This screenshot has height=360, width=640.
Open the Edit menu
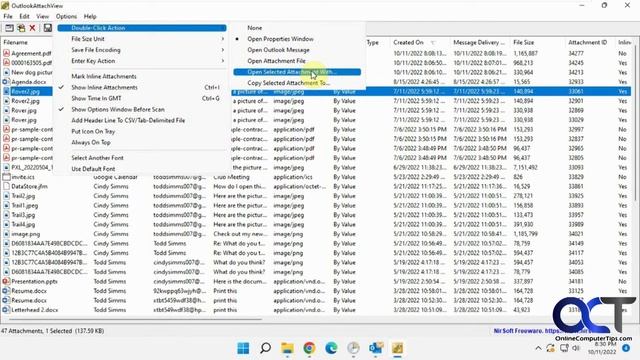(x=24, y=16)
